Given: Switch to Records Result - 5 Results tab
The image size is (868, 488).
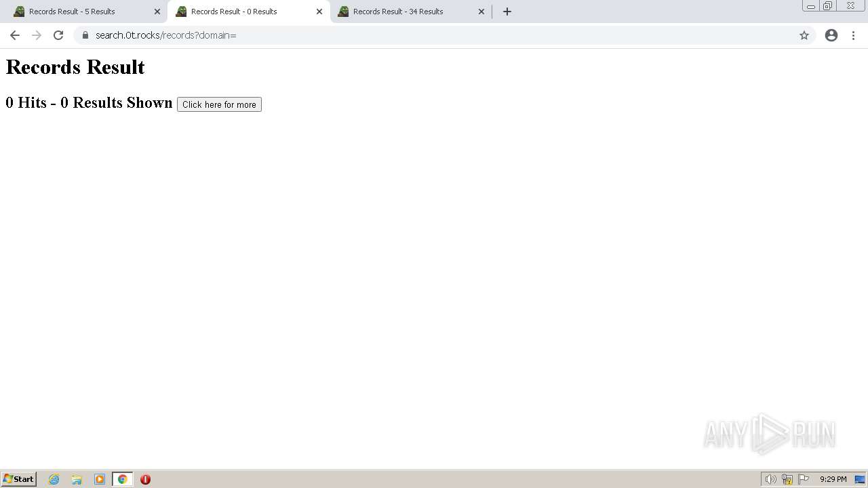Looking at the screenshot, I should (x=86, y=12).
